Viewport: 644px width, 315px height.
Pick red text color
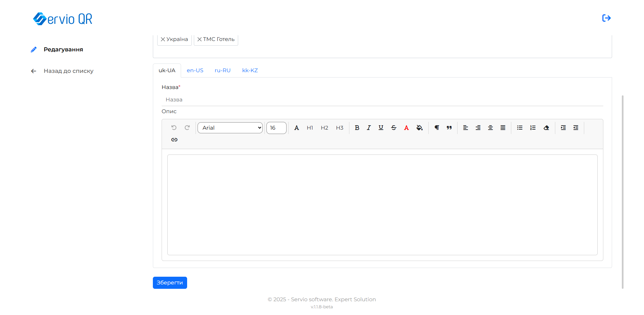click(x=406, y=128)
